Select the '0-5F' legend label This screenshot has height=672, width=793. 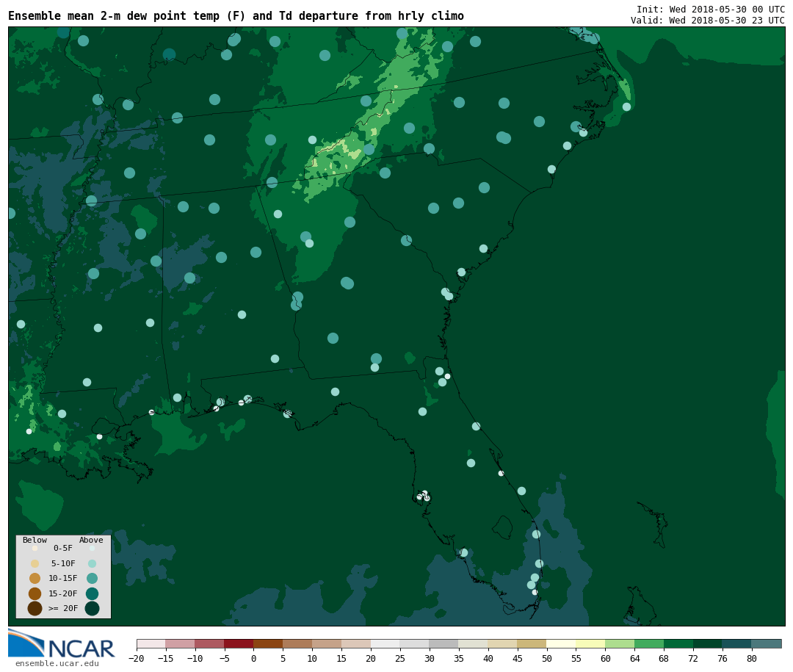63,549
